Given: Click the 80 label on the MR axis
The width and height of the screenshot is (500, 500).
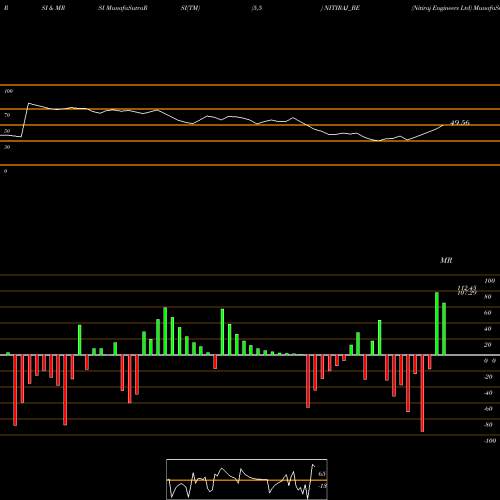Looking at the screenshot, I should pyautogui.click(x=488, y=297).
